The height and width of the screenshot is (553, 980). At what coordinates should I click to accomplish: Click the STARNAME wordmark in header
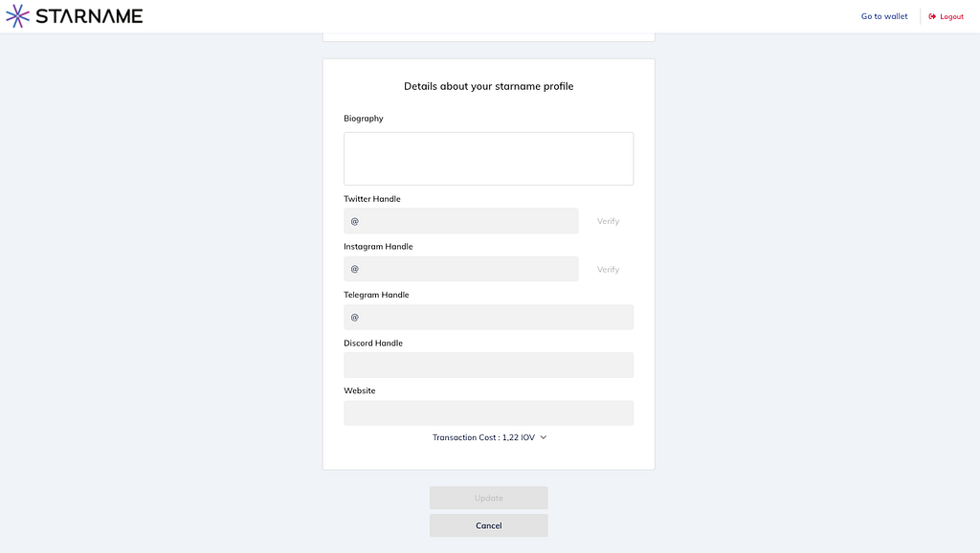pos(89,16)
